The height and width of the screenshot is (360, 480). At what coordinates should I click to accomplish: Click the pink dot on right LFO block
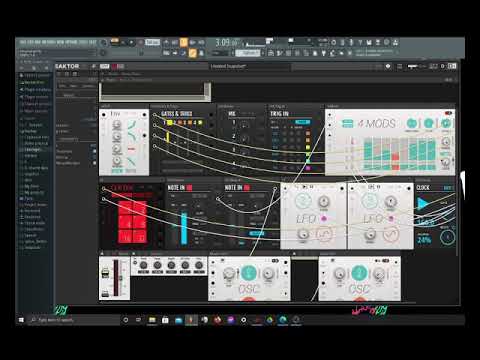coord(391,219)
